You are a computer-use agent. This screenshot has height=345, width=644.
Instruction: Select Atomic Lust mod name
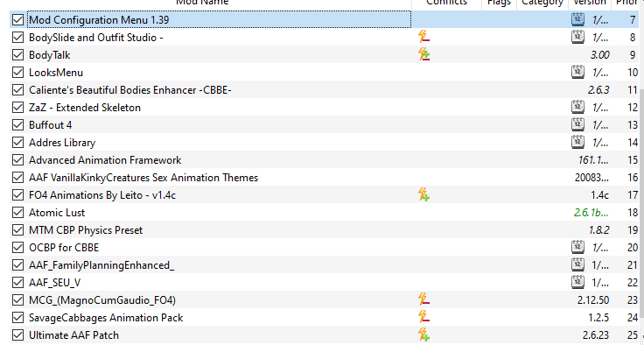pyautogui.click(x=57, y=213)
